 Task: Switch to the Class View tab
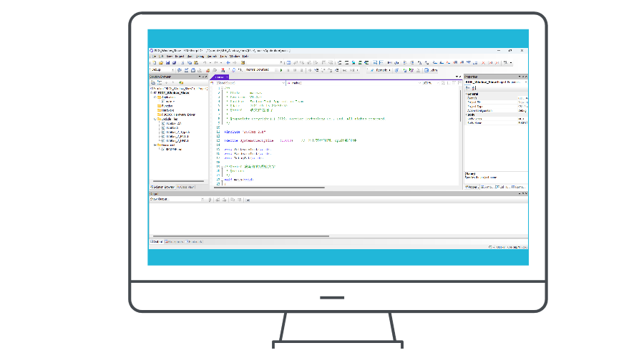point(185,187)
